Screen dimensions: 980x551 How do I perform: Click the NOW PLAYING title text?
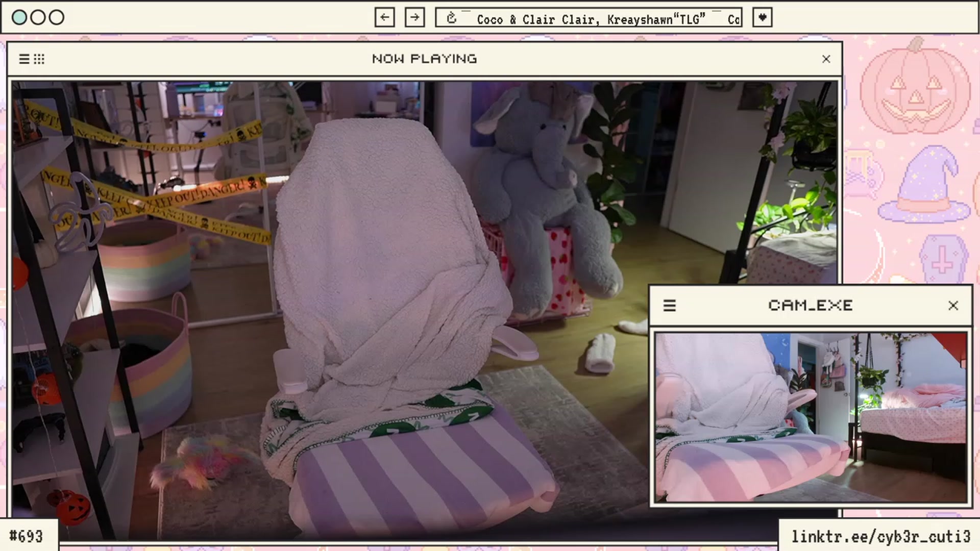click(x=424, y=59)
